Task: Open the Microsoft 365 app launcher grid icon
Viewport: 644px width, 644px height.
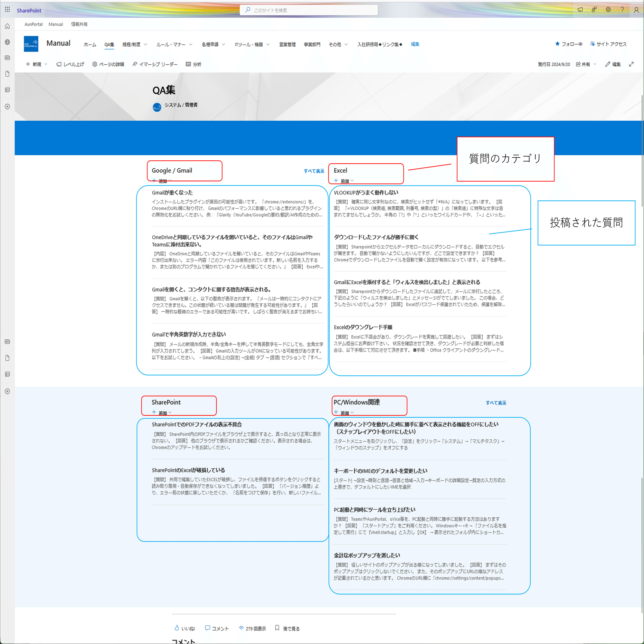Action: [7, 9]
